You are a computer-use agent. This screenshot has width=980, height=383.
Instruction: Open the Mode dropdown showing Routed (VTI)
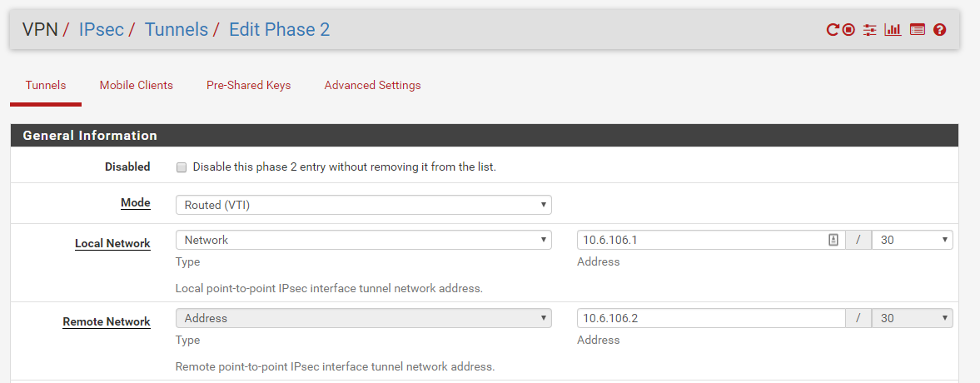pos(364,205)
